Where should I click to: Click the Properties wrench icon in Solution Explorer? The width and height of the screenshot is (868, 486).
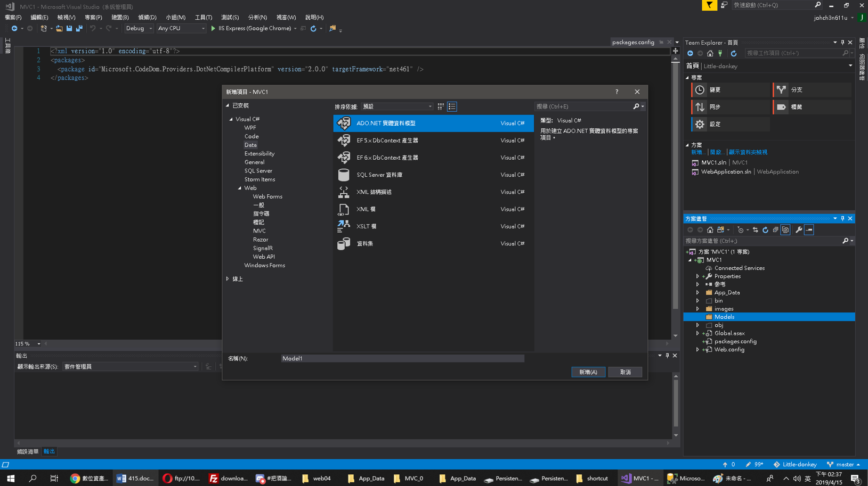coord(799,230)
